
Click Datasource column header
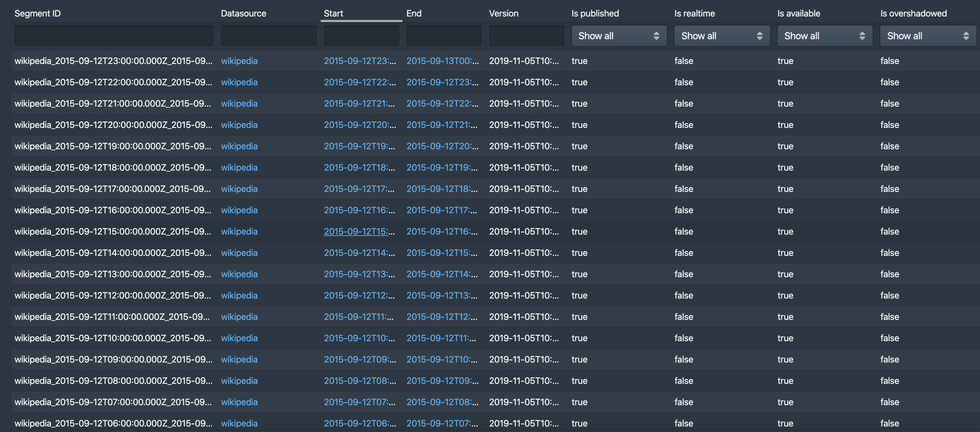pos(243,13)
